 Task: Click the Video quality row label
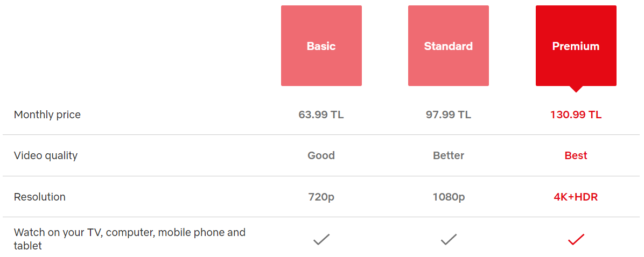pyautogui.click(x=46, y=156)
